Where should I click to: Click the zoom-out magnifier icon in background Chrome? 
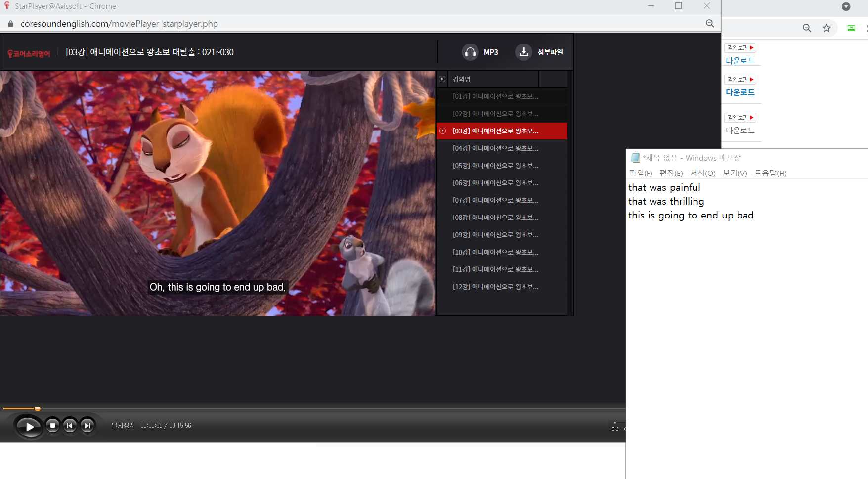pyautogui.click(x=807, y=28)
